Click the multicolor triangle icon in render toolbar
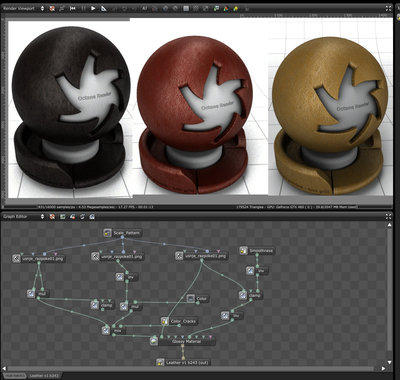 pyautogui.click(x=226, y=9)
